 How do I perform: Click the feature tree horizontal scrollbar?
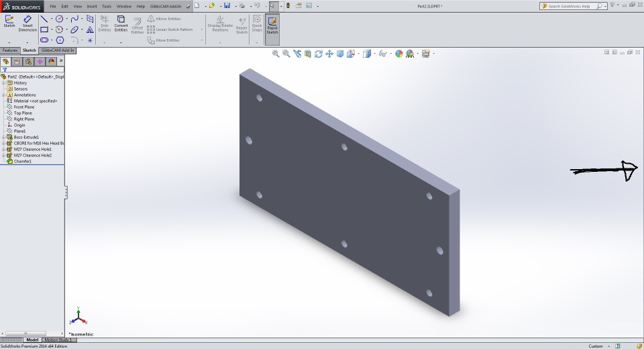click(32, 334)
